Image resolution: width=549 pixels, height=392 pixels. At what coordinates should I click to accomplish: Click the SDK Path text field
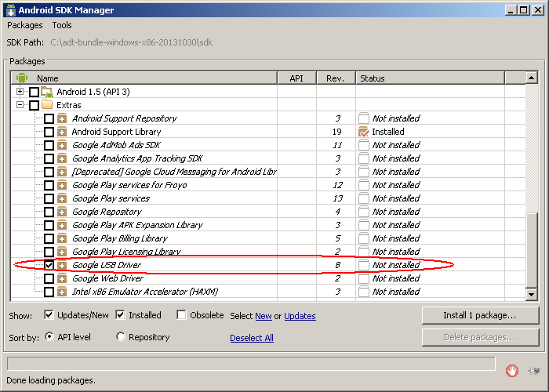[x=131, y=42]
